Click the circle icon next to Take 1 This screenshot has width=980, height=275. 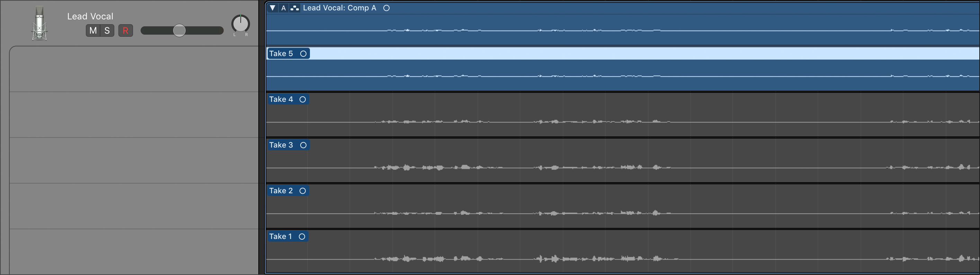coord(302,236)
